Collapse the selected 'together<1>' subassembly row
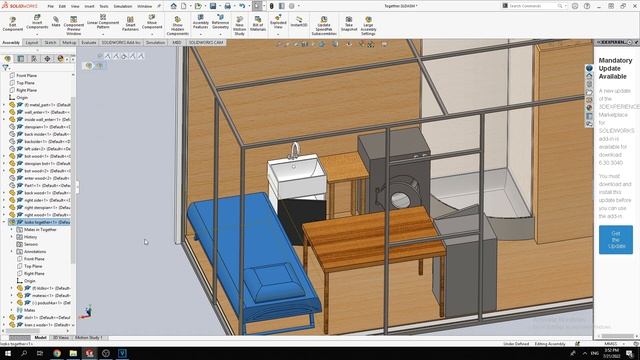640x360 pixels. (x=4, y=222)
